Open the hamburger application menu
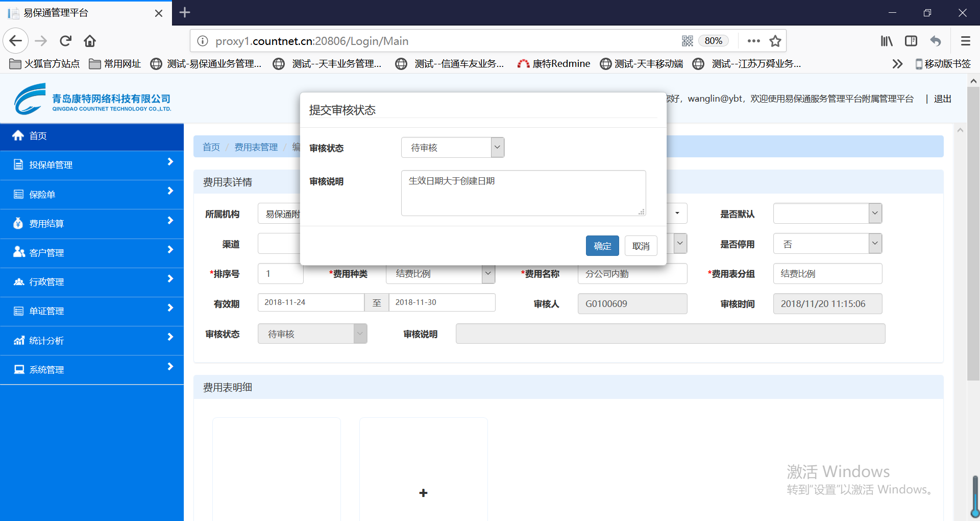The width and height of the screenshot is (980, 521). point(965,41)
